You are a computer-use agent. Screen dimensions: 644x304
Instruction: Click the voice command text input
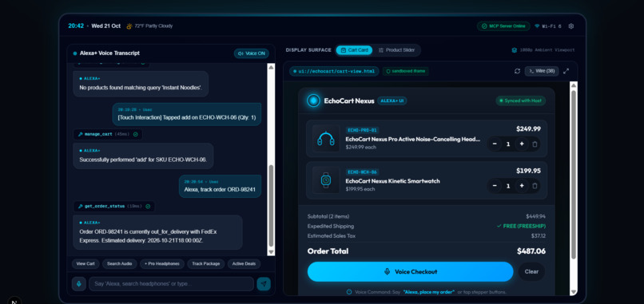tap(171, 283)
